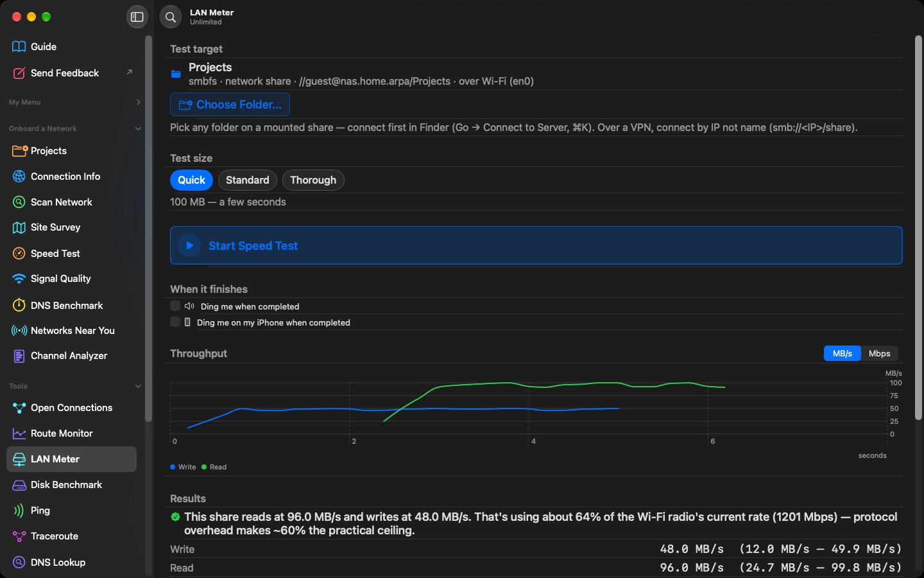The width and height of the screenshot is (924, 578).
Task: Click the Signal Quality wifi icon
Action: pos(19,279)
